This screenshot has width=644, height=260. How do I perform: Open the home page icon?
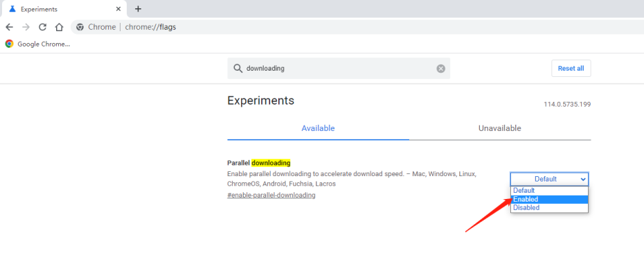(59, 27)
